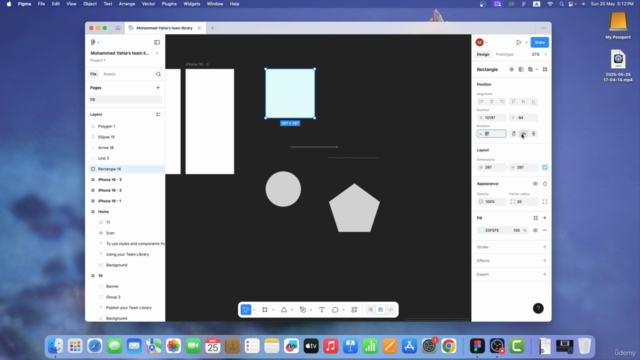Switch to Dev Mode code toggle
Screen dimensions: 640x360
pyautogui.click(x=391, y=310)
